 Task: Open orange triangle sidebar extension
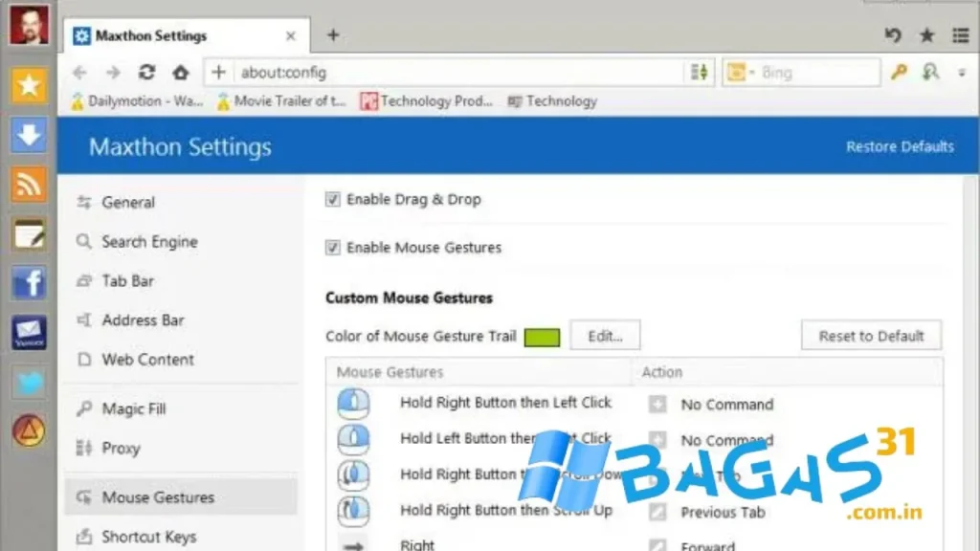[x=29, y=431]
